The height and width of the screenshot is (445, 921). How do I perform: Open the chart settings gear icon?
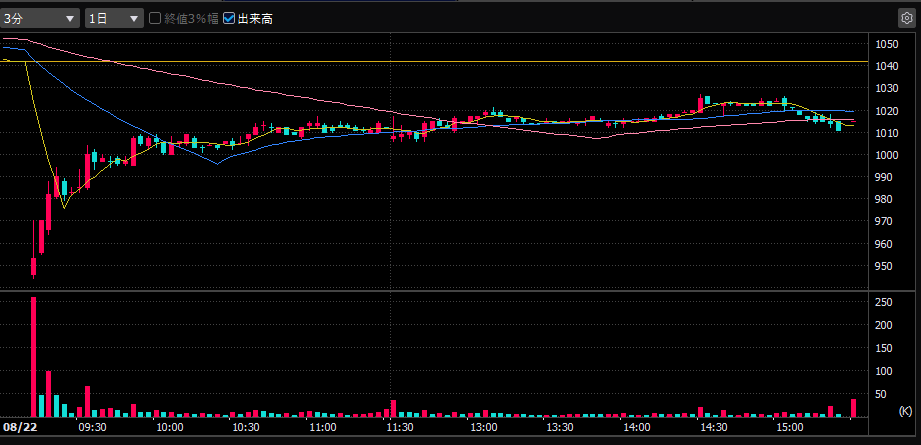[x=906, y=19]
